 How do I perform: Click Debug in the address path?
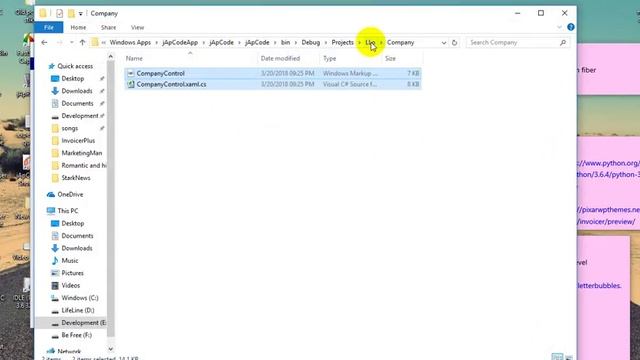point(311,42)
